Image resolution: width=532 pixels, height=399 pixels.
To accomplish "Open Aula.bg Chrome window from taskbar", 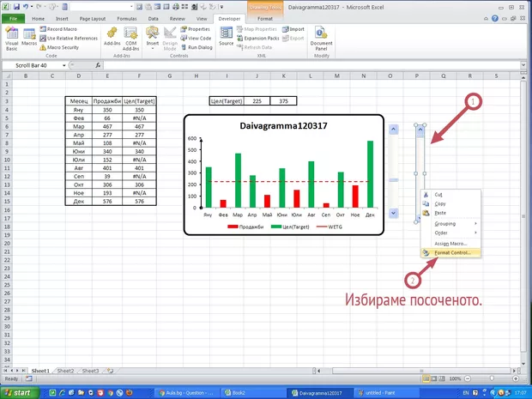I will pos(187,393).
